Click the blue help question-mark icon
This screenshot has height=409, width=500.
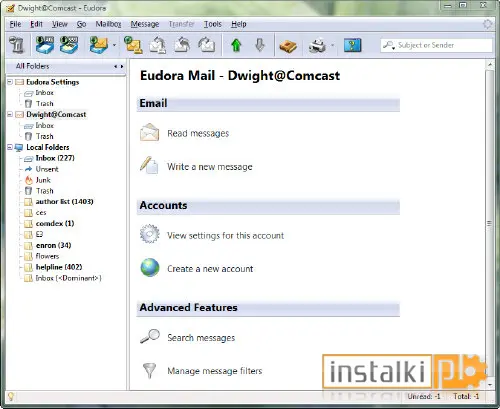click(352, 45)
